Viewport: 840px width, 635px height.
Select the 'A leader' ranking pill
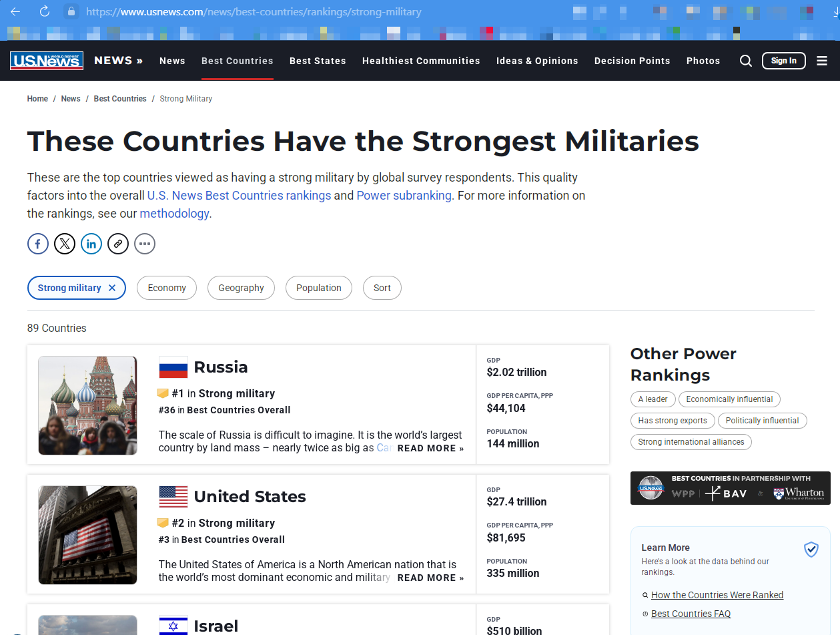653,399
